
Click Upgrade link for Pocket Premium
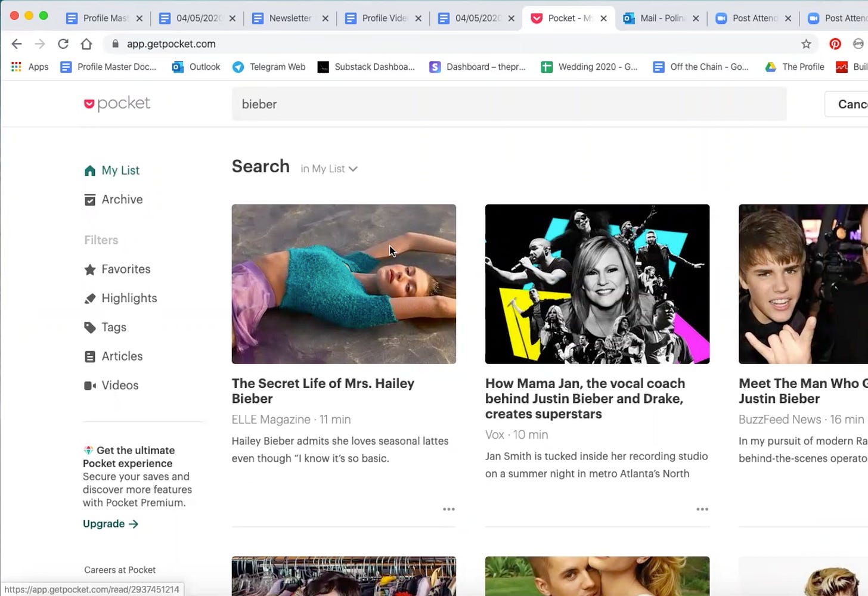tap(110, 524)
